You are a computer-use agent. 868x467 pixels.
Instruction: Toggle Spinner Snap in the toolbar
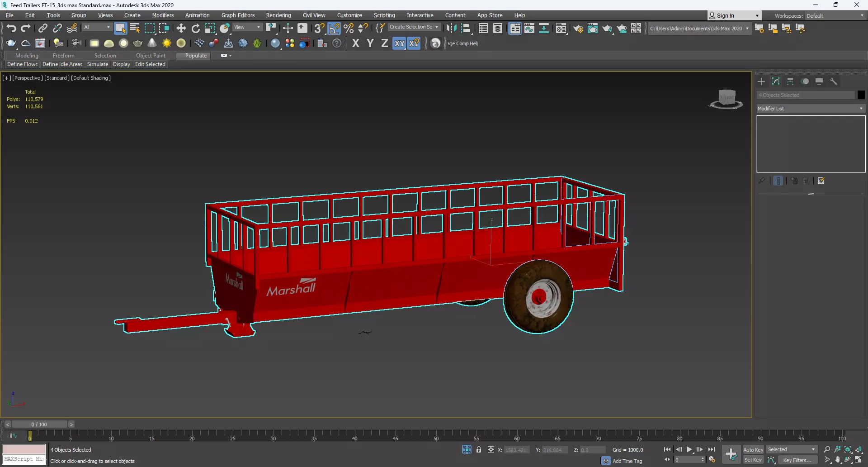[363, 29]
